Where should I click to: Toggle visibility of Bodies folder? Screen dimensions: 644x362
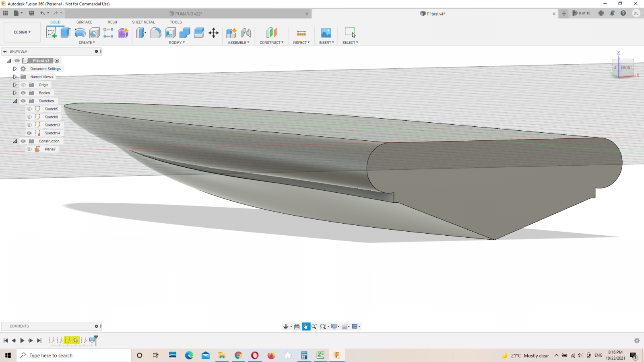(23, 93)
